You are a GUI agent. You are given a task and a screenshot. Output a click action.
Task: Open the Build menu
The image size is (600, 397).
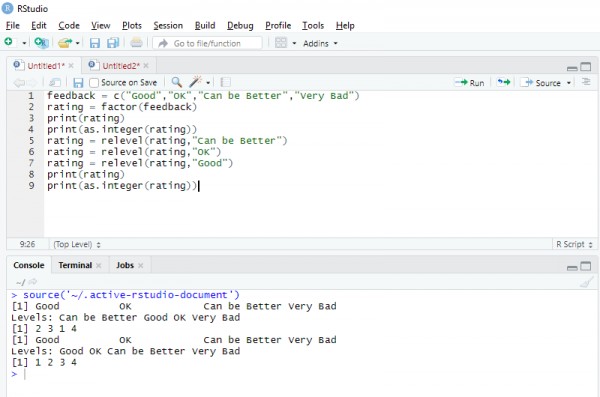(x=205, y=26)
